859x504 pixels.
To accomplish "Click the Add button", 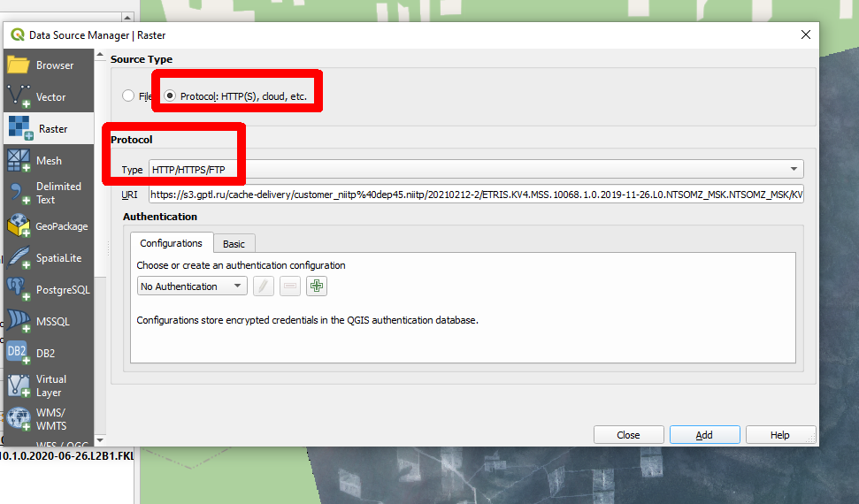I will click(704, 434).
